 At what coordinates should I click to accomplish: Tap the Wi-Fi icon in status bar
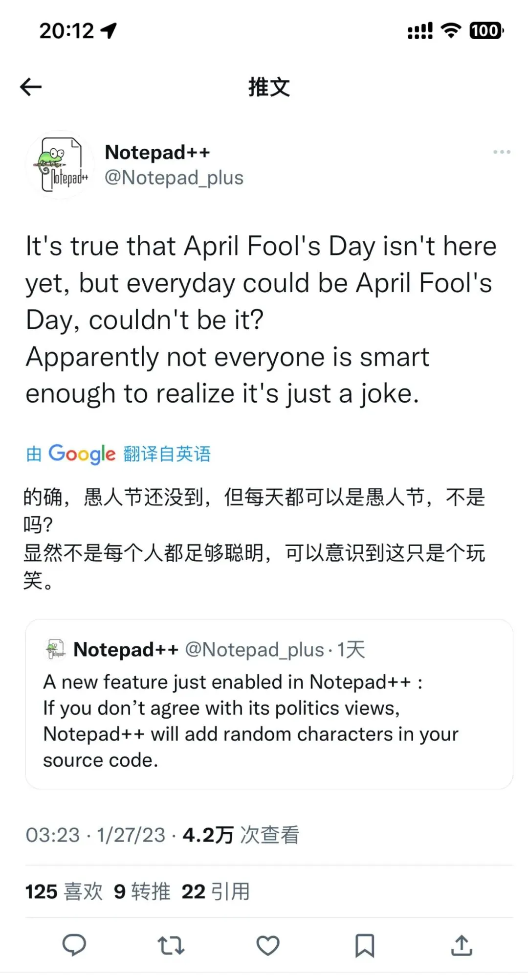451,31
